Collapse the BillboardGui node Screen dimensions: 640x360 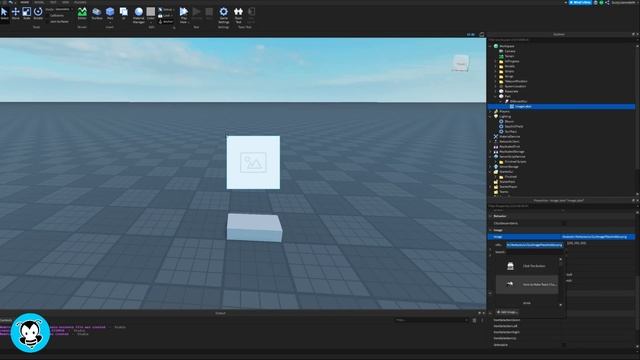click(501, 101)
